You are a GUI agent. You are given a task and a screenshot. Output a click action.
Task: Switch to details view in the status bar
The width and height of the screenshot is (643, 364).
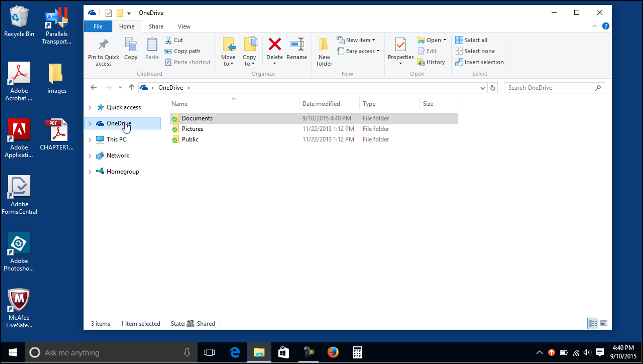(593, 323)
